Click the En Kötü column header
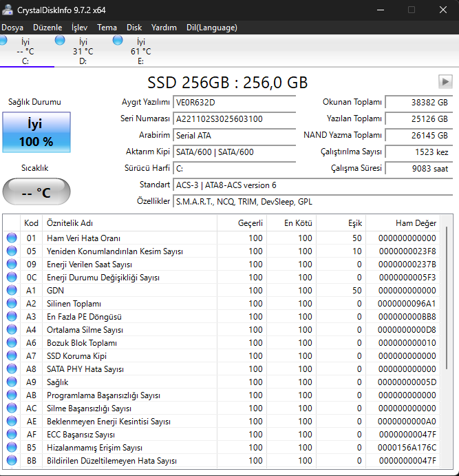The width and height of the screenshot is (459, 476). [x=292, y=223]
